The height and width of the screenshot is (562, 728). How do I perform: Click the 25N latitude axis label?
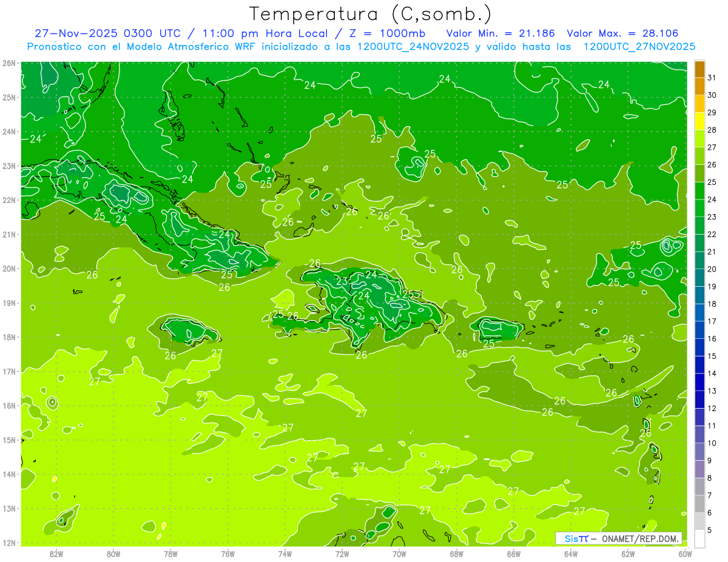[x=9, y=97]
